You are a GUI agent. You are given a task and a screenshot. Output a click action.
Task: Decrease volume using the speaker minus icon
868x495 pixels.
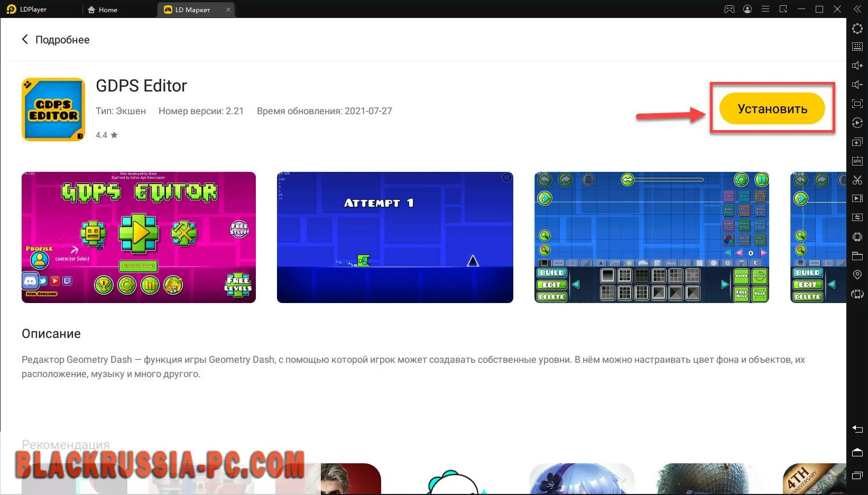(x=857, y=85)
